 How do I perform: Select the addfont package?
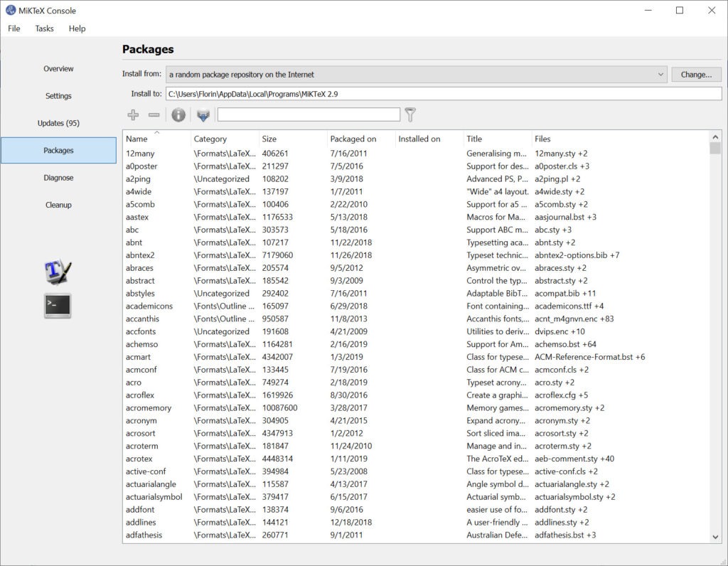click(140, 509)
